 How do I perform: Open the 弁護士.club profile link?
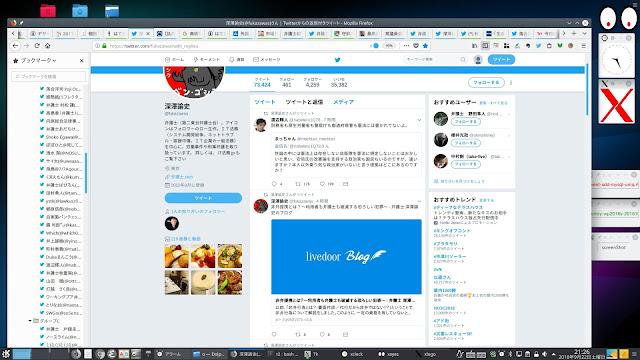pyautogui.click(x=182, y=177)
